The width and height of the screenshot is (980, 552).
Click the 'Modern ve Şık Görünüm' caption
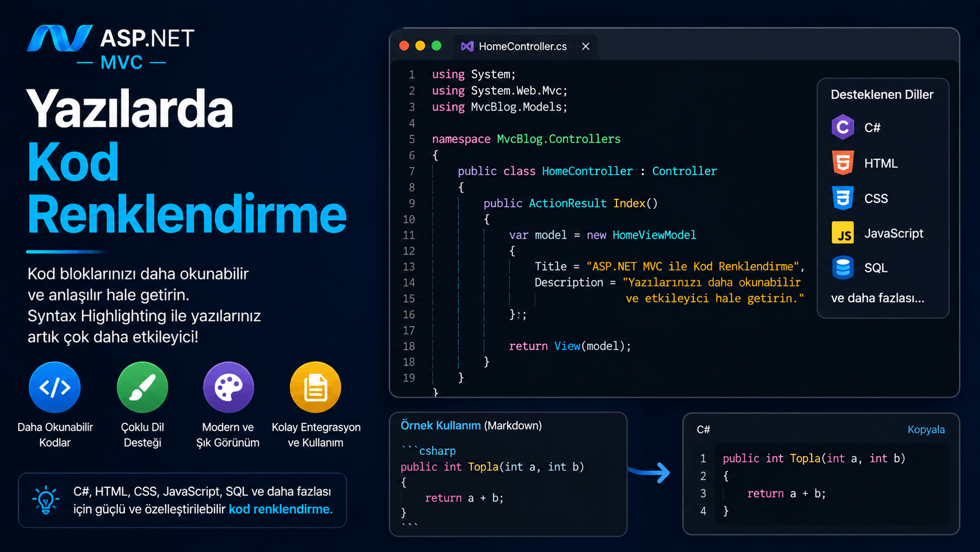228,435
